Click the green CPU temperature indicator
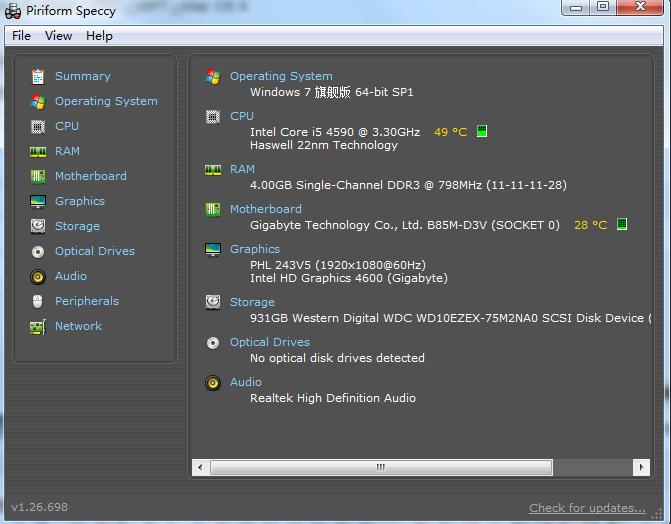This screenshot has height=524, width=671. click(x=482, y=132)
